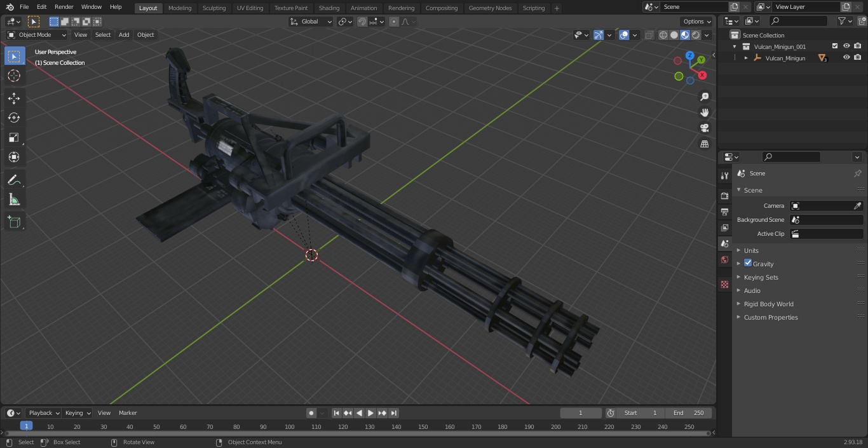
Task: Select the Select Box tool
Action: click(14, 56)
